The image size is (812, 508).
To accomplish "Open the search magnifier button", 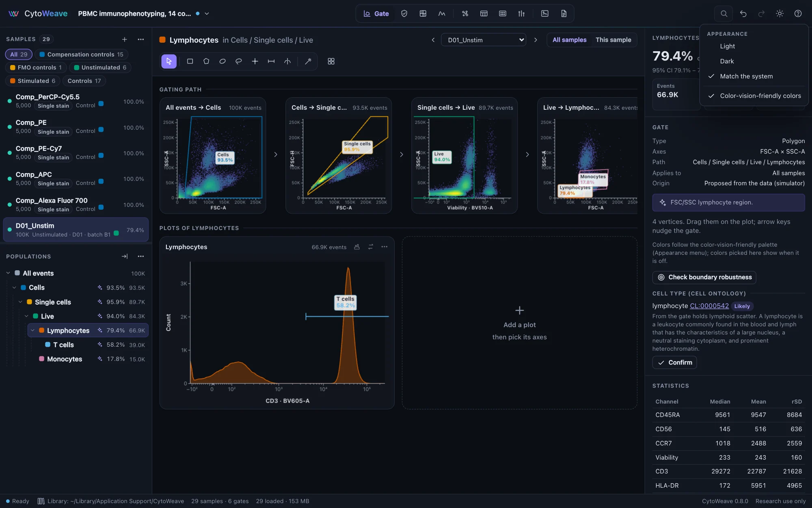I will click(724, 13).
